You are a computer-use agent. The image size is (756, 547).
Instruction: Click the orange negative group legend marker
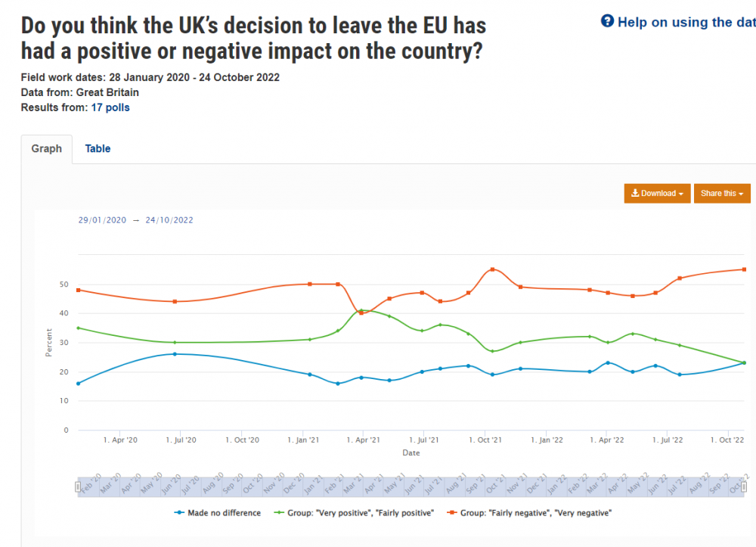[x=452, y=513]
